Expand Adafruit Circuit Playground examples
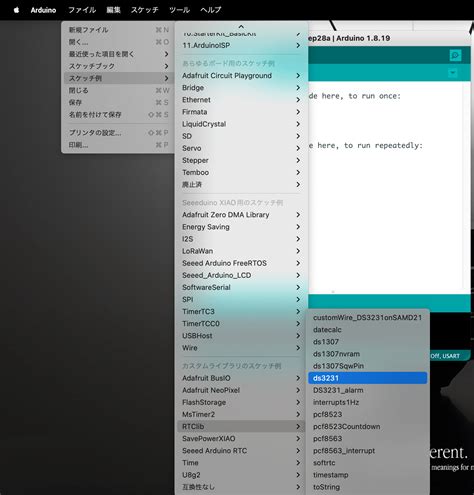Viewport: 474px width, 495px height. point(241,76)
